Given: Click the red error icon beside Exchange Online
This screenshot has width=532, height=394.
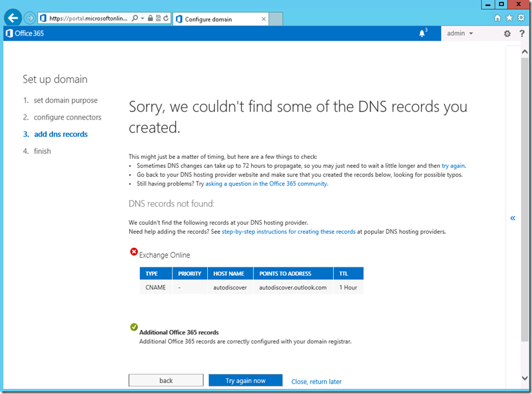Looking at the screenshot, I should (134, 252).
